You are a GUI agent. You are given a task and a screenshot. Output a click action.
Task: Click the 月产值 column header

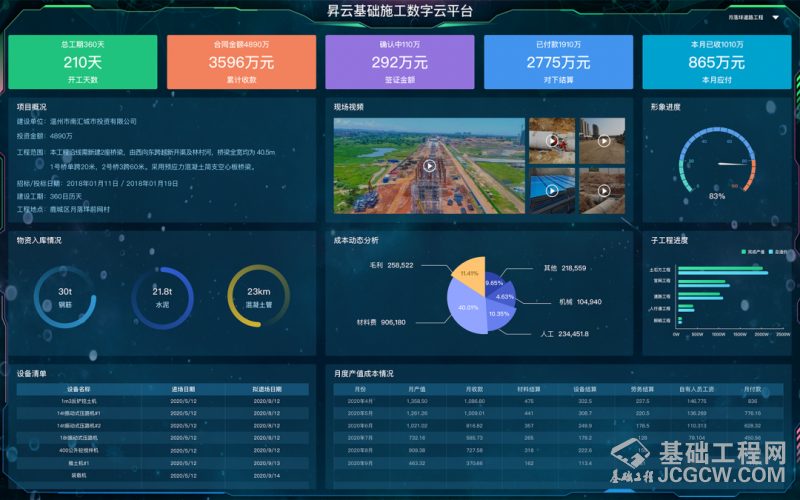417,389
